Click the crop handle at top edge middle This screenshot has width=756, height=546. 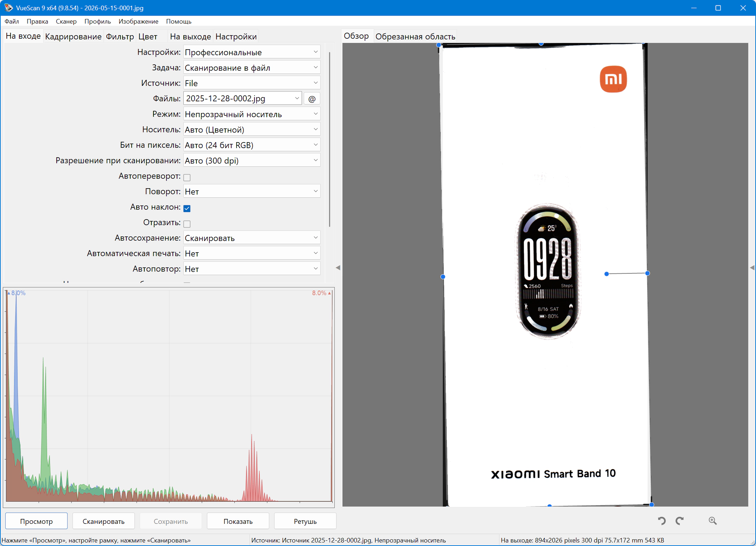pyautogui.click(x=541, y=44)
